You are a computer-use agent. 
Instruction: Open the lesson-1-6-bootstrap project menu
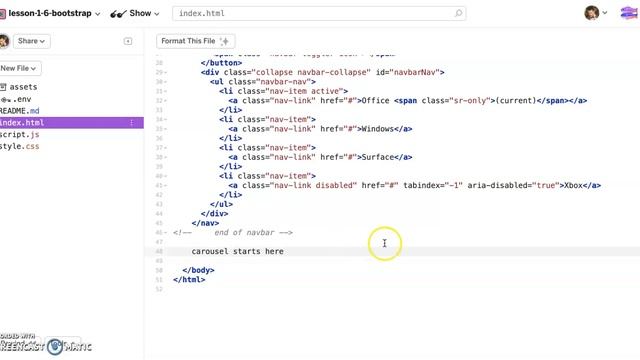[x=54, y=13]
